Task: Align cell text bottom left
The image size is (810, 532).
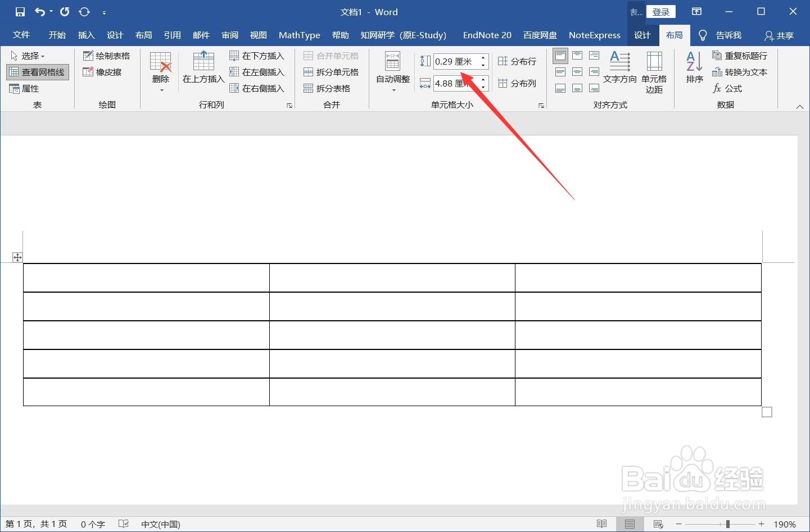Action: (560, 88)
